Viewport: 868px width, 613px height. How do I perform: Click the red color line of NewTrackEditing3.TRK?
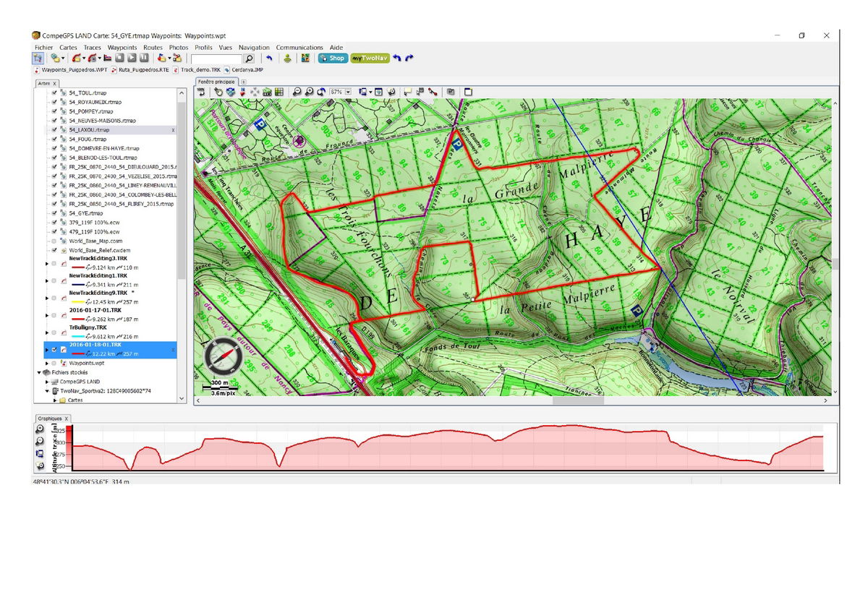tap(77, 268)
